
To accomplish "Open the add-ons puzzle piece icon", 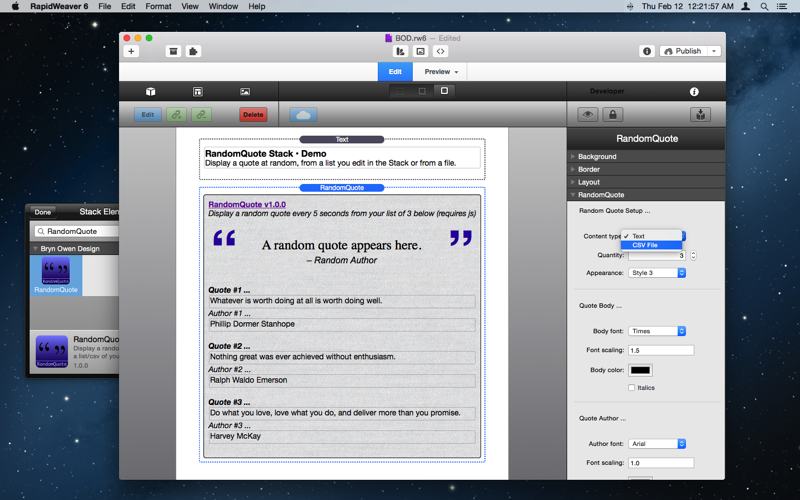I will pos(193,51).
